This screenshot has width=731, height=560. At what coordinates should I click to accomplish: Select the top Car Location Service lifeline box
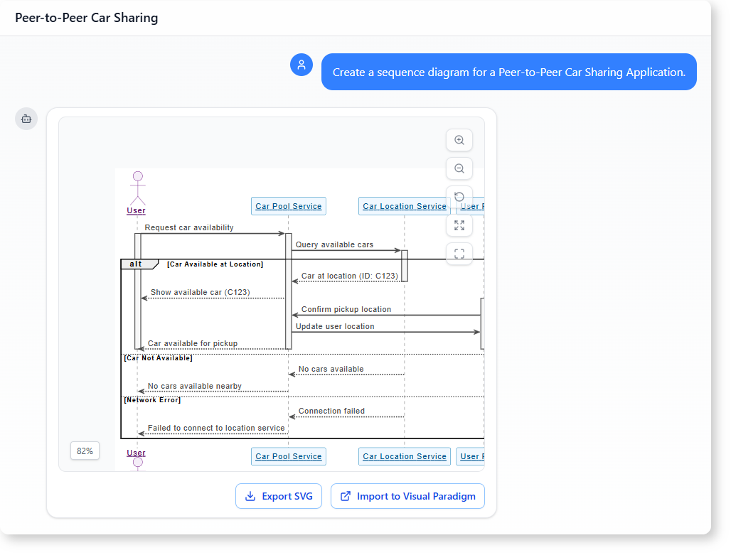point(404,206)
